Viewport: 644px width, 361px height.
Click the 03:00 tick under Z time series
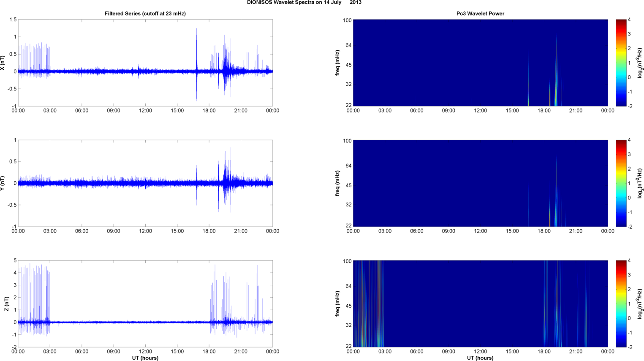click(x=50, y=352)
